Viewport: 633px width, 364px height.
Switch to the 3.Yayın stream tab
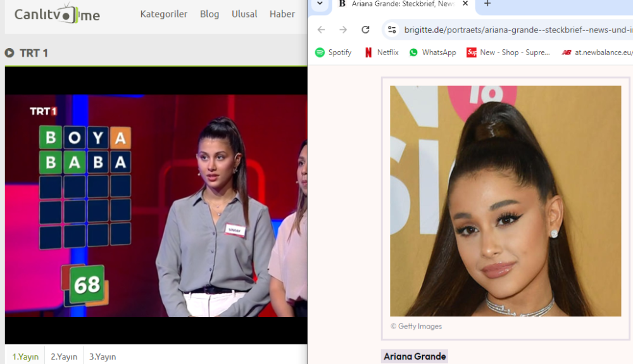(x=102, y=356)
